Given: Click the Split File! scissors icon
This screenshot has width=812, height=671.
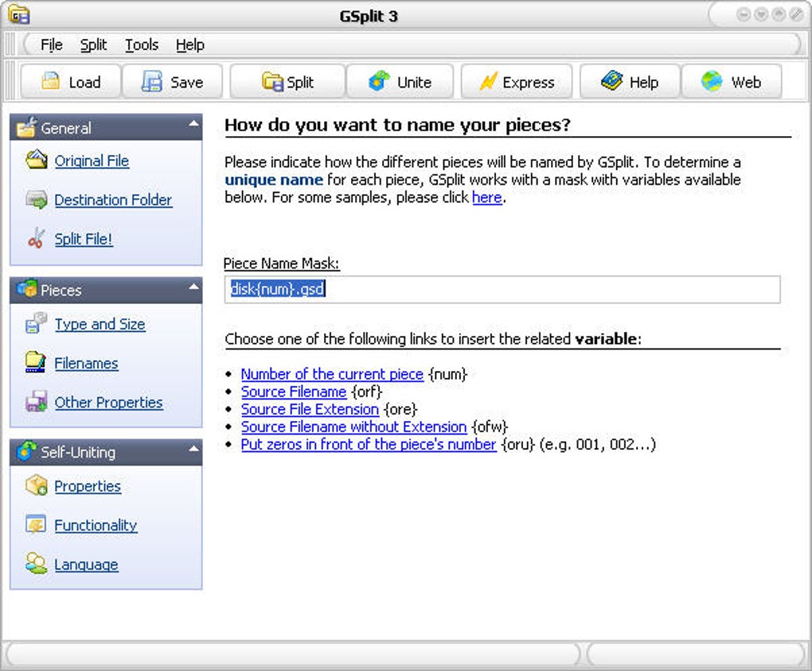Looking at the screenshot, I should point(36,239).
